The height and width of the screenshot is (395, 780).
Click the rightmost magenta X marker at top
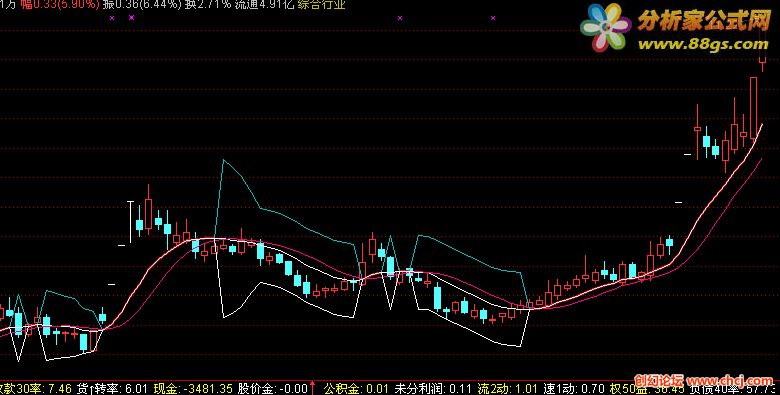pos(493,18)
